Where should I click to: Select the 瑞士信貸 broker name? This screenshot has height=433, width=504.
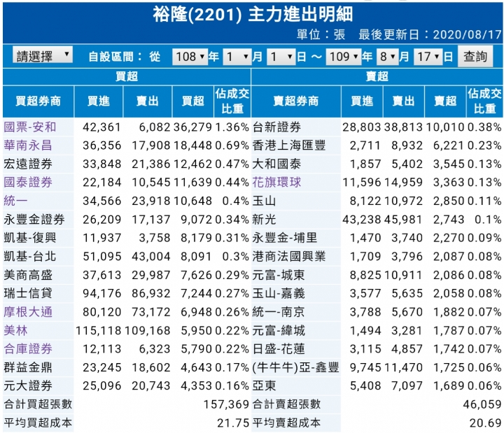tap(27, 293)
